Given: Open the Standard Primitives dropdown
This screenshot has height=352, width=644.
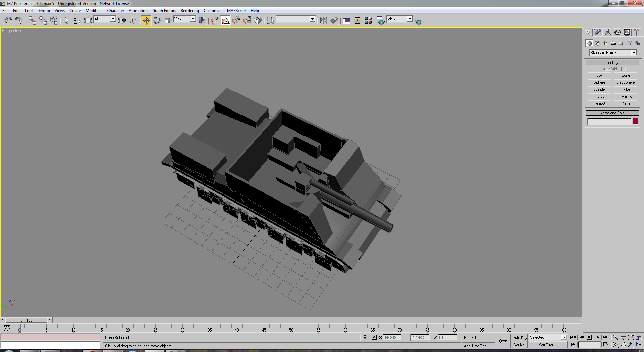Looking at the screenshot, I should [613, 53].
